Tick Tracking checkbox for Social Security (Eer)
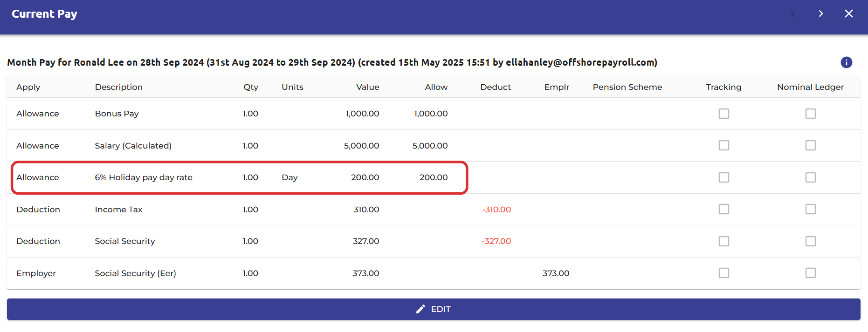Image resolution: width=868 pixels, height=332 pixels. tap(723, 273)
